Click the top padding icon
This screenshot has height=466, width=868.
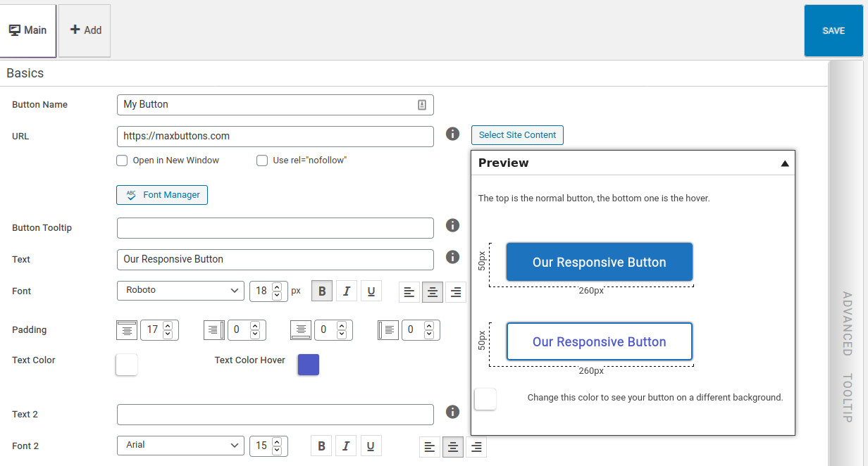coord(127,329)
